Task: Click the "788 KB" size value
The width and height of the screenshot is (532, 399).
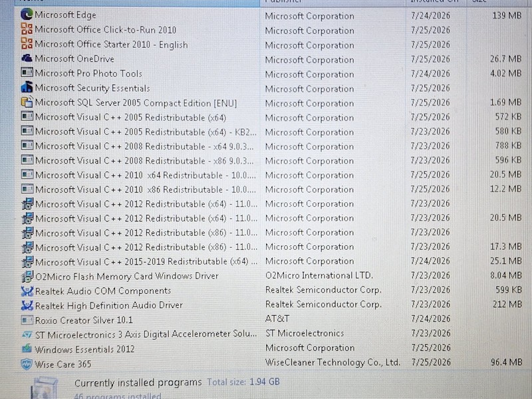Action: [508, 146]
